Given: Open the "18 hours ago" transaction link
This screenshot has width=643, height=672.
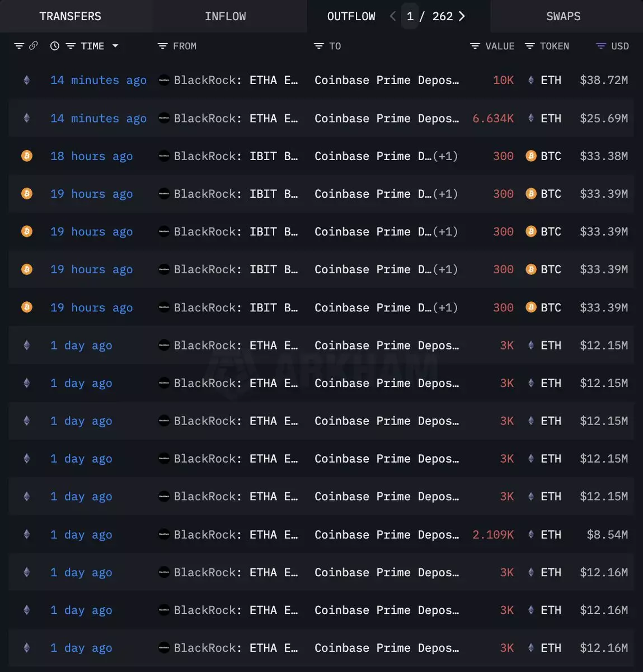Looking at the screenshot, I should [91, 156].
